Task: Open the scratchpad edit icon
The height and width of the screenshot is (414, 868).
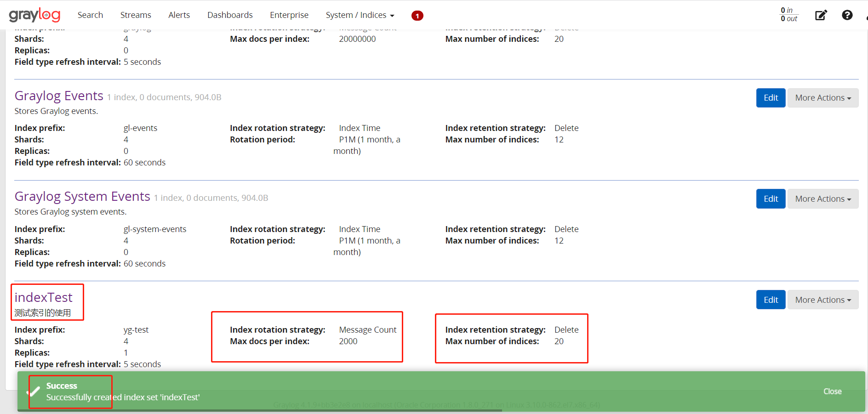Action: pyautogui.click(x=821, y=15)
